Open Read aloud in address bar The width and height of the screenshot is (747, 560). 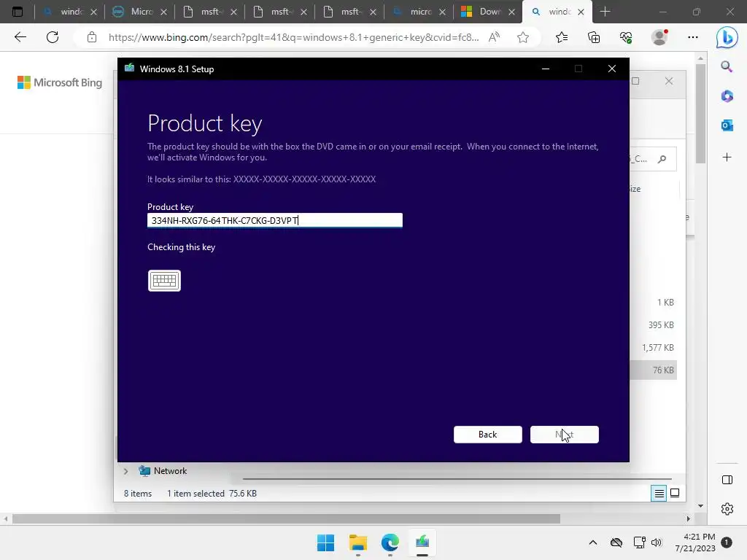[494, 37]
